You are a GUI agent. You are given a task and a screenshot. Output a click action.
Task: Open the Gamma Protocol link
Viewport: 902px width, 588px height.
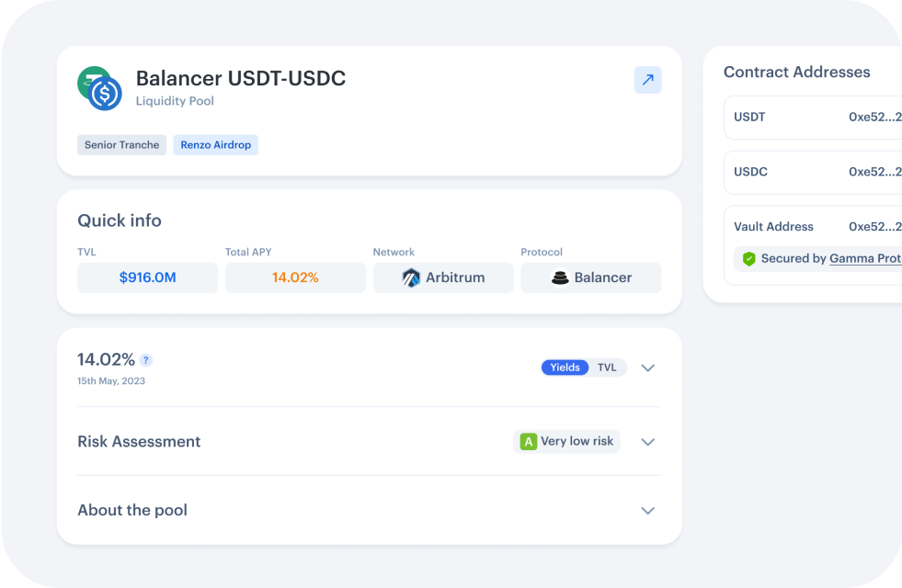(x=864, y=259)
